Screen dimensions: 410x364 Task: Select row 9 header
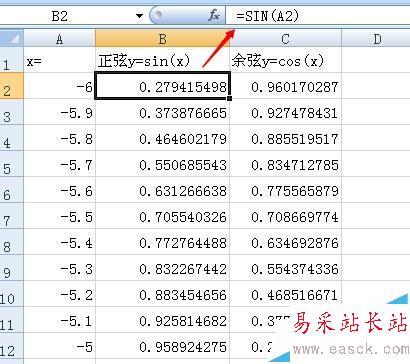pyautogui.click(x=12, y=268)
